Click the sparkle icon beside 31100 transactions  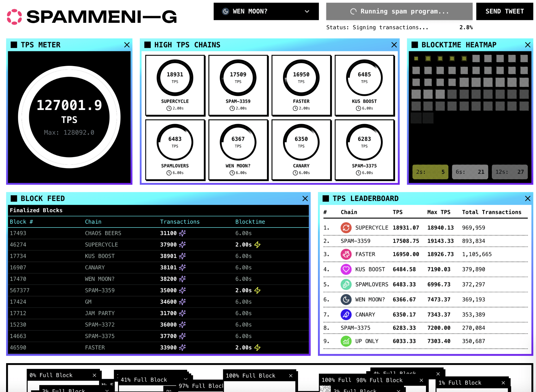click(182, 233)
